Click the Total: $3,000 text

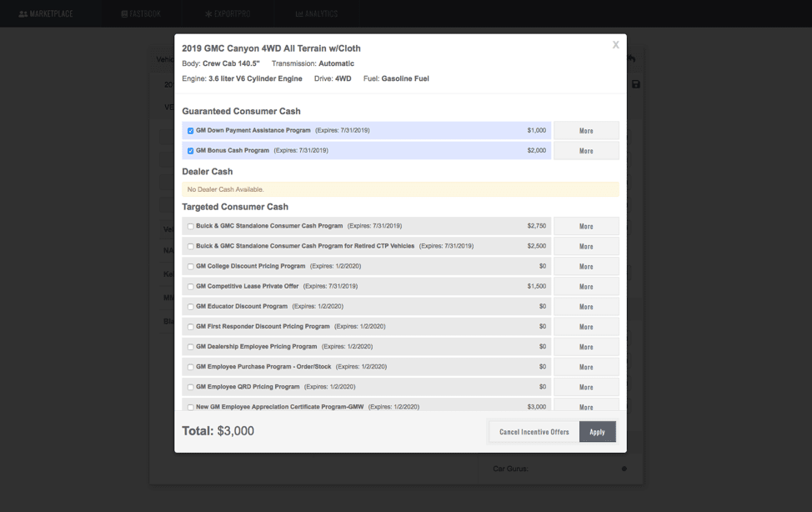(x=218, y=431)
